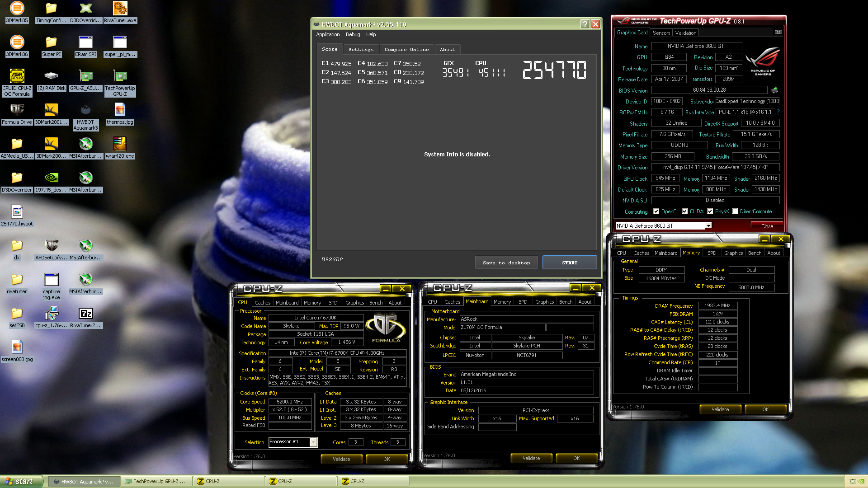Viewport: 868px width, 488px height.
Task: Select TechPowerUp GPU-Z taskbar button
Action: [156, 481]
